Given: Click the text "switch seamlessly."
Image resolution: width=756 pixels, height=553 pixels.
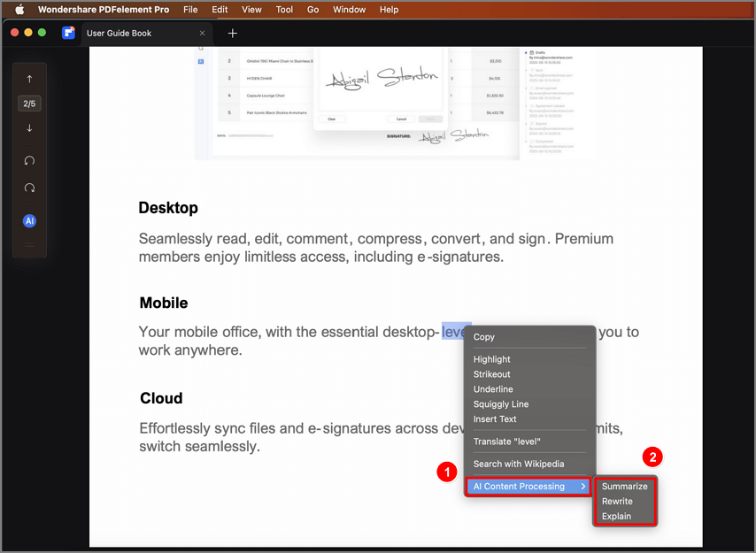Looking at the screenshot, I should coord(199,447).
